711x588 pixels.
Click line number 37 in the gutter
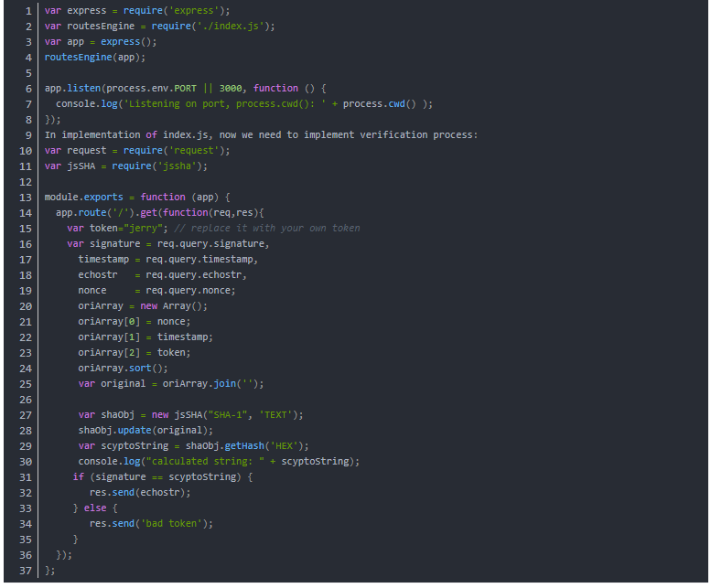(x=26, y=571)
